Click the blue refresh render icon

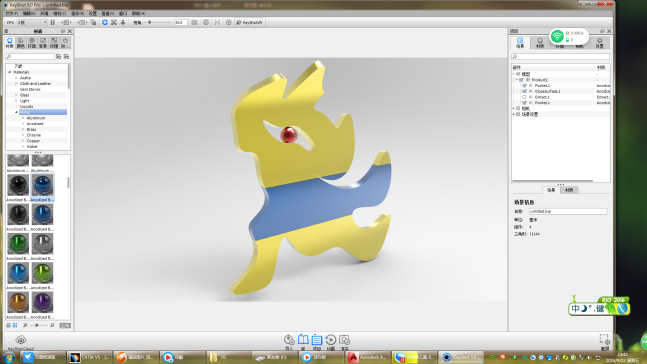[x=105, y=22]
